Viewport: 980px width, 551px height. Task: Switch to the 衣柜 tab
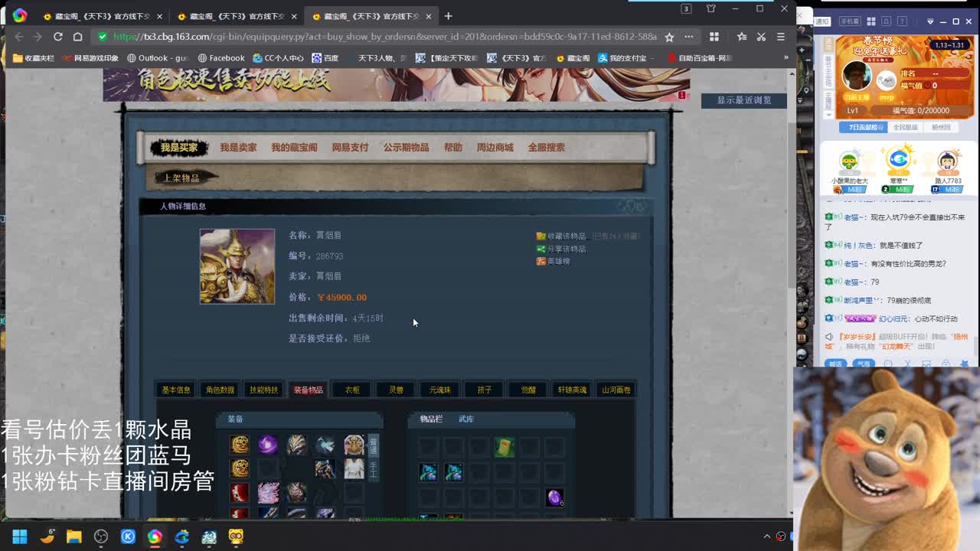pyautogui.click(x=352, y=390)
